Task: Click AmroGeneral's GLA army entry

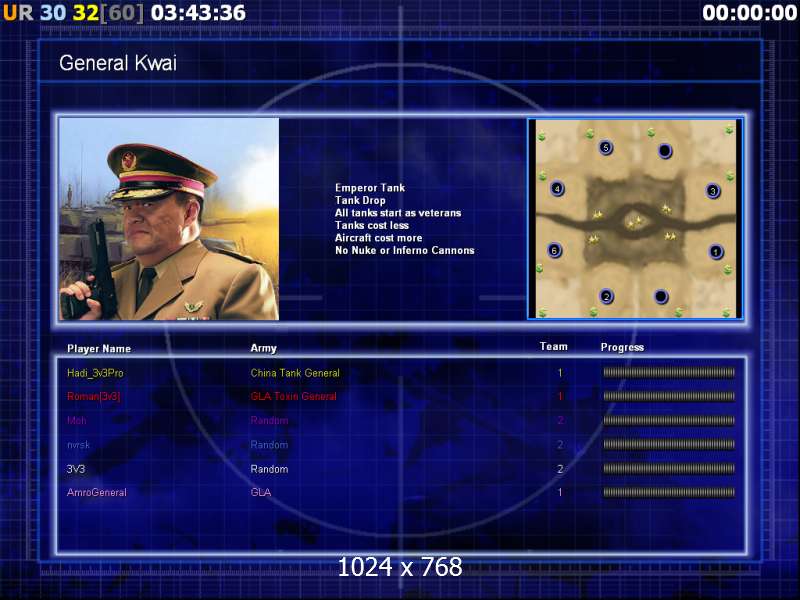Action: [x=260, y=492]
